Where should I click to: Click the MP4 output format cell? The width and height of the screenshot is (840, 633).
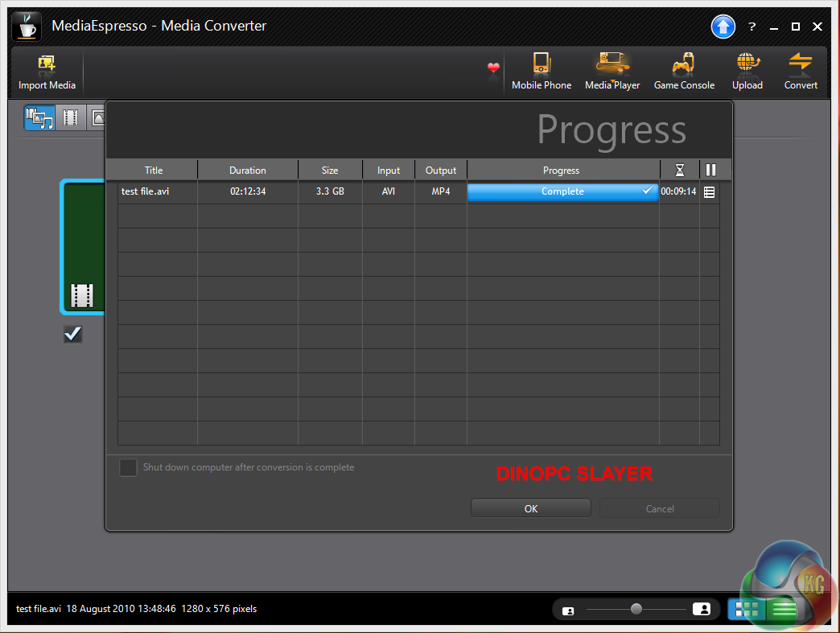coord(441,191)
